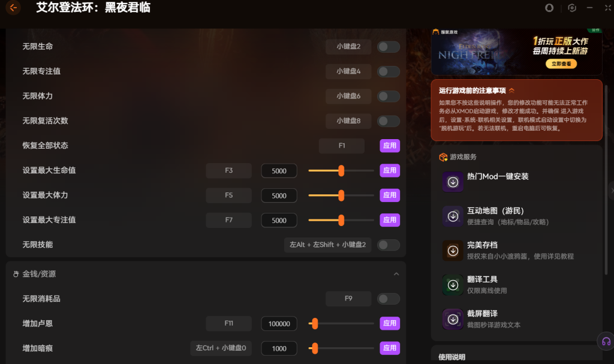Enable the 无限生命 toggle
The width and height of the screenshot is (614, 364).
pos(389,47)
